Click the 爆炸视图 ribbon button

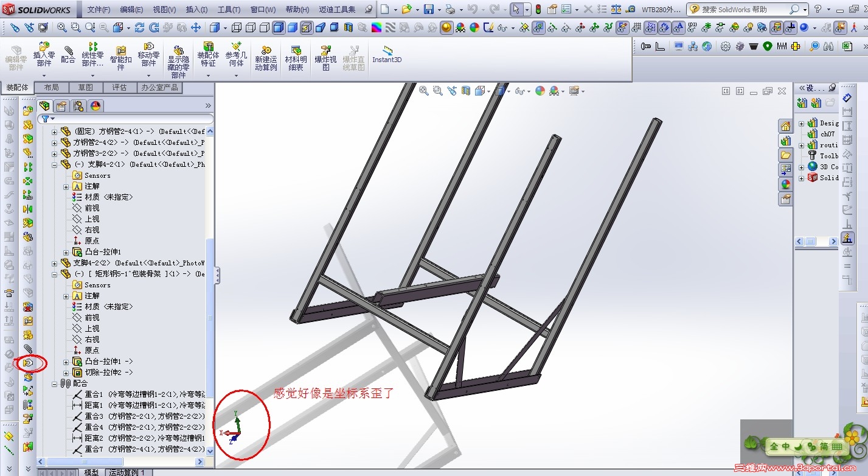point(325,58)
